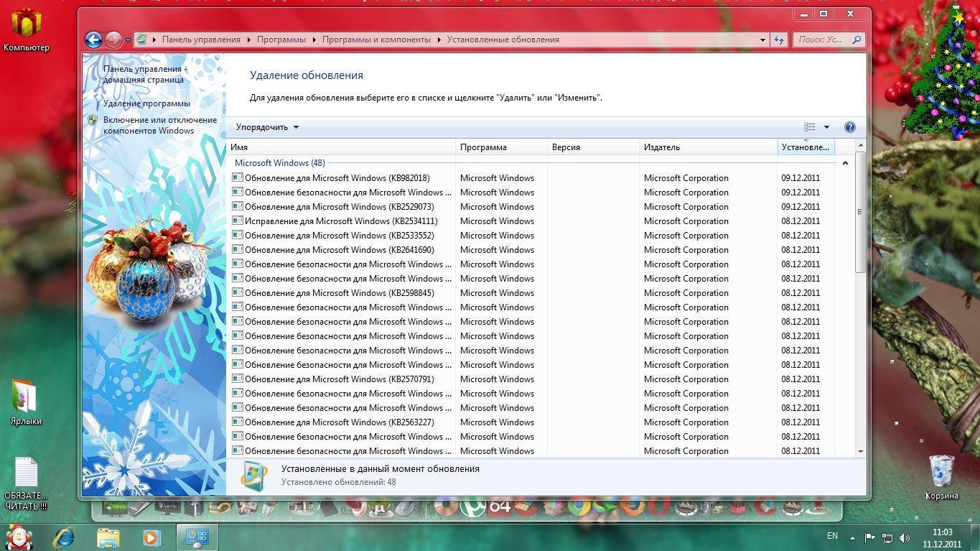The width and height of the screenshot is (980, 551).
Task: Select the Ярлыки desktop folder icon
Action: click(26, 402)
